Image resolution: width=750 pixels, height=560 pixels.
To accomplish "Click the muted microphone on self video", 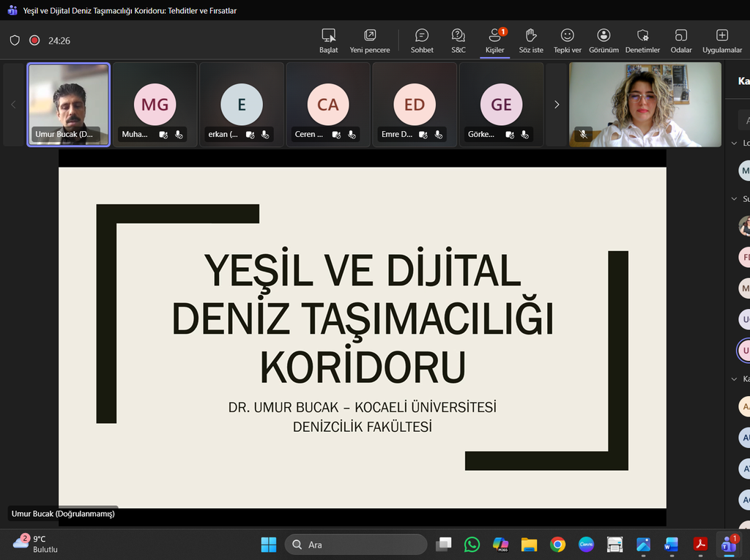I will (583, 135).
